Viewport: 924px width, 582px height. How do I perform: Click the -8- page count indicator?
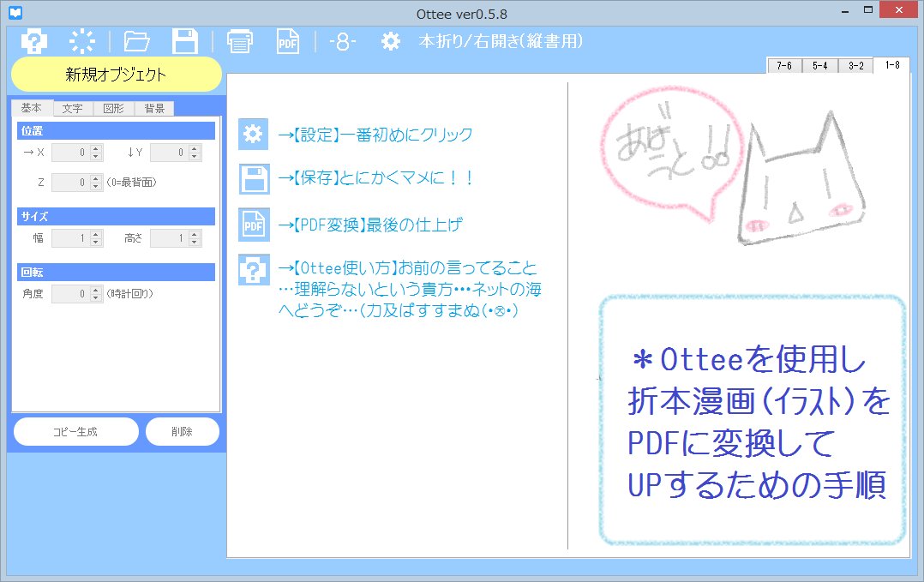coord(342,42)
